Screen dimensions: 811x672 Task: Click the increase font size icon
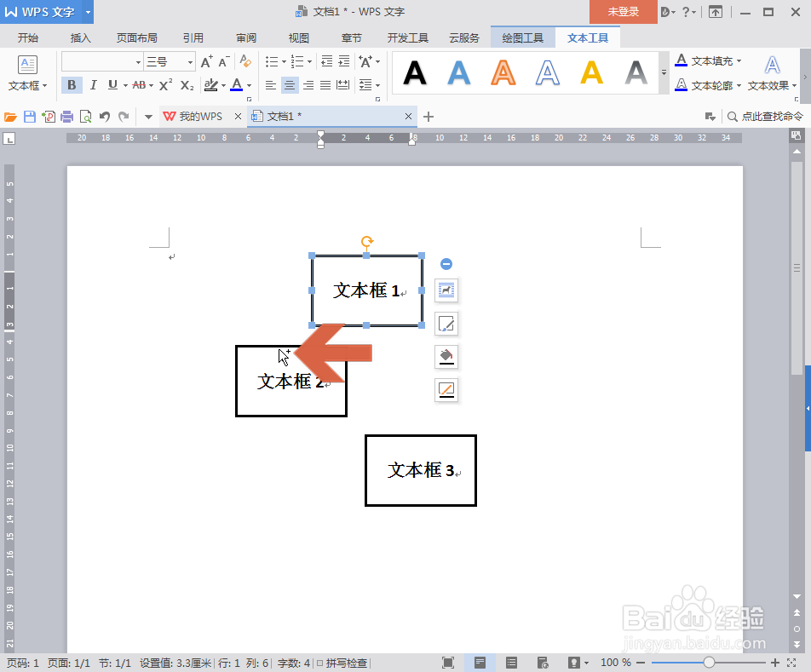point(206,61)
